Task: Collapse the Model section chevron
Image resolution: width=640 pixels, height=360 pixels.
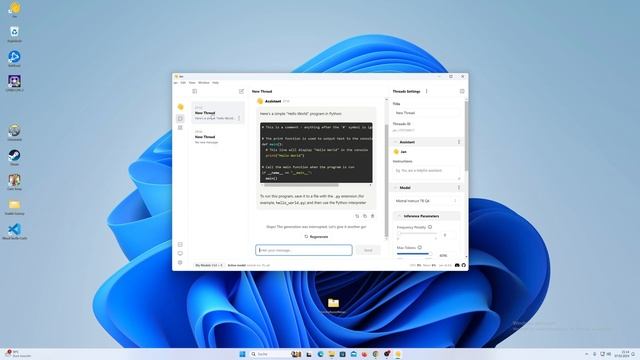Action: coord(396,188)
